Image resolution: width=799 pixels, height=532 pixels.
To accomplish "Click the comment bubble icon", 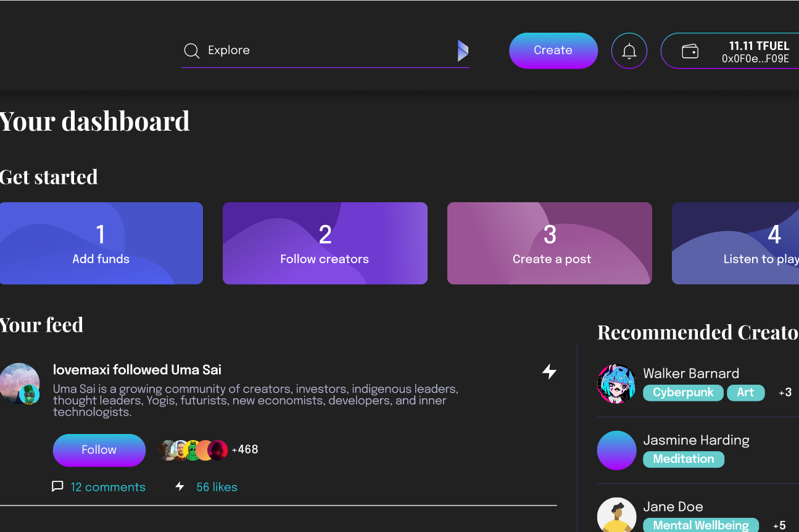I will (57, 486).
